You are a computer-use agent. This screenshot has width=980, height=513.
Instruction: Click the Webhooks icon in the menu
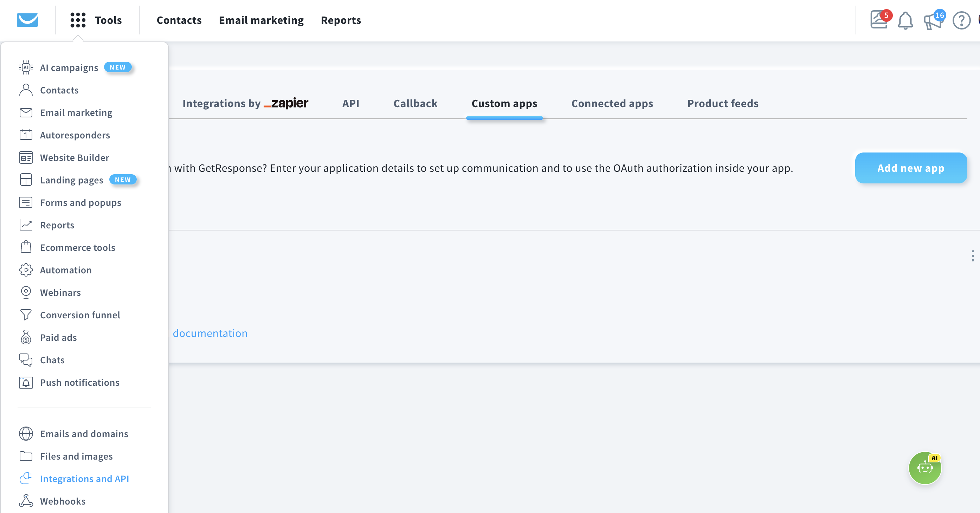tap(26, 501)
